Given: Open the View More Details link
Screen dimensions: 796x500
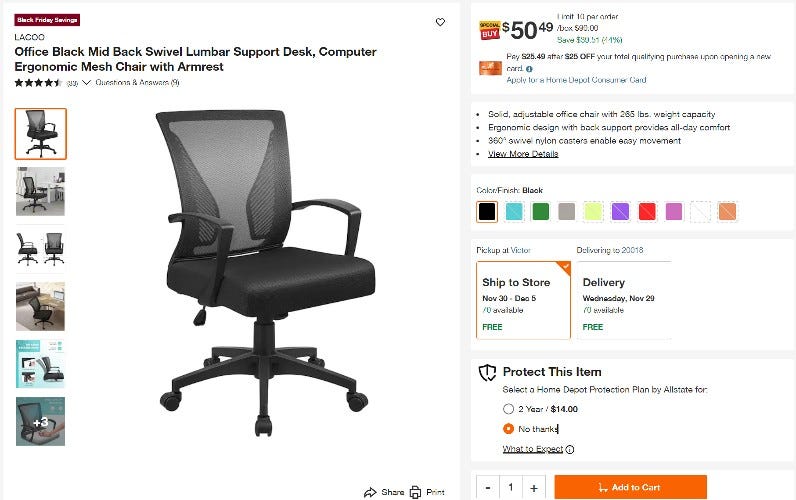Looking at the screenshot, I should coord(523,154).
